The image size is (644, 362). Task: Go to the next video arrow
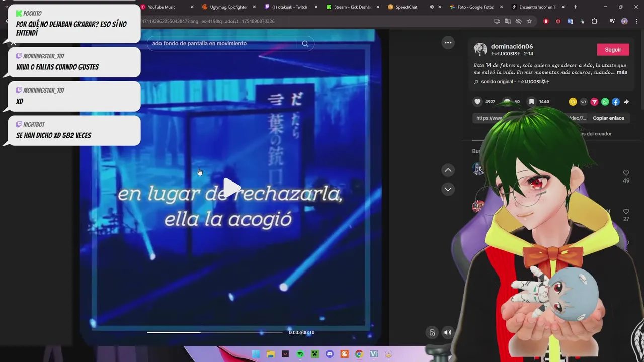(x=448, y=189)
